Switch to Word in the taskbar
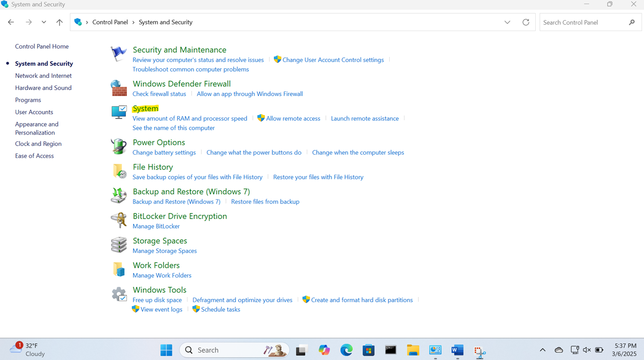 click(x=457, y=350)
